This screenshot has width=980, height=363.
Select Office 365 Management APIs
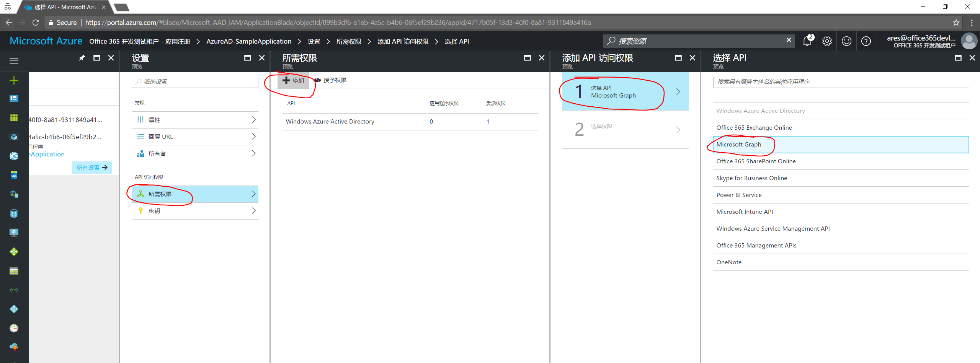[841, 246]
